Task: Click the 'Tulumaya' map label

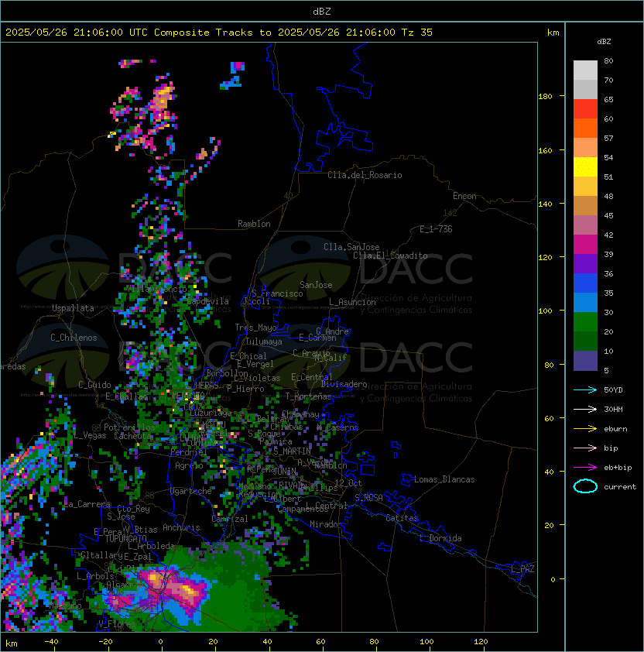Action: tap(264, 341)
